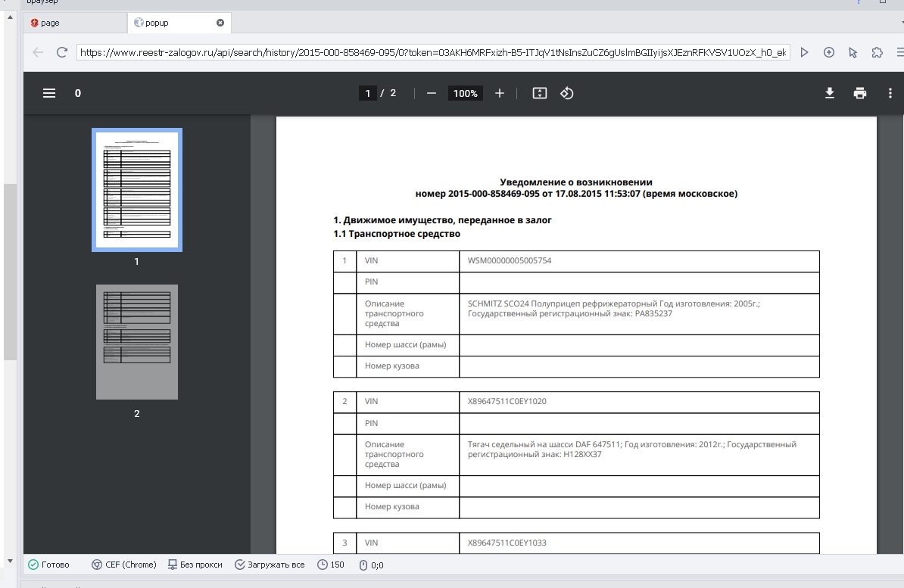Rotate the PDF document counterclockwise
This screenshot has height=588, width=904.
[x=567, y=93]
